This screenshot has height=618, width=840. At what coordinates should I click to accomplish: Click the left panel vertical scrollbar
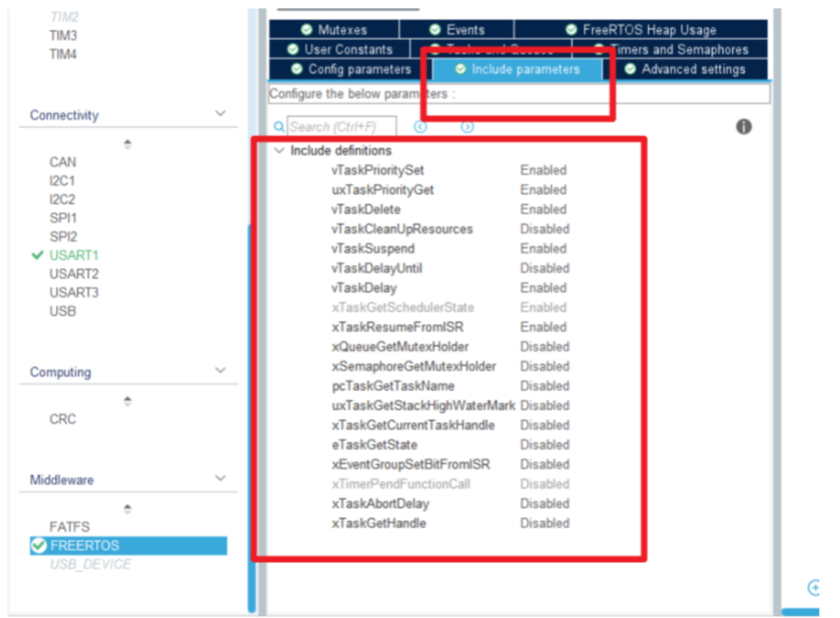coord(252,418)
